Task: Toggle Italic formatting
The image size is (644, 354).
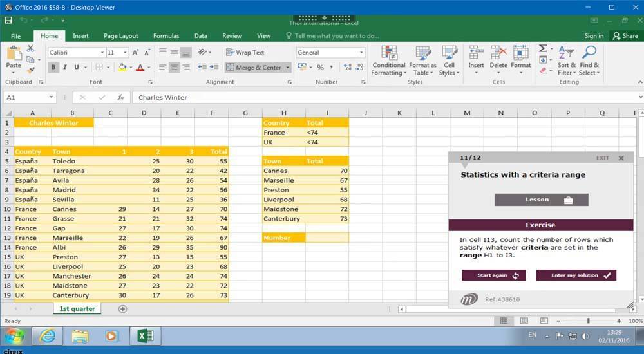Action: pos(65,68)
